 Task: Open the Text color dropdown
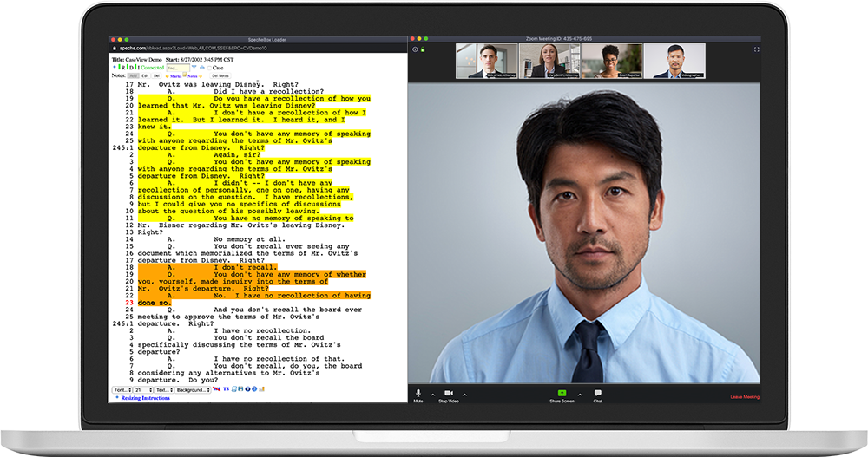click(163, 390)
